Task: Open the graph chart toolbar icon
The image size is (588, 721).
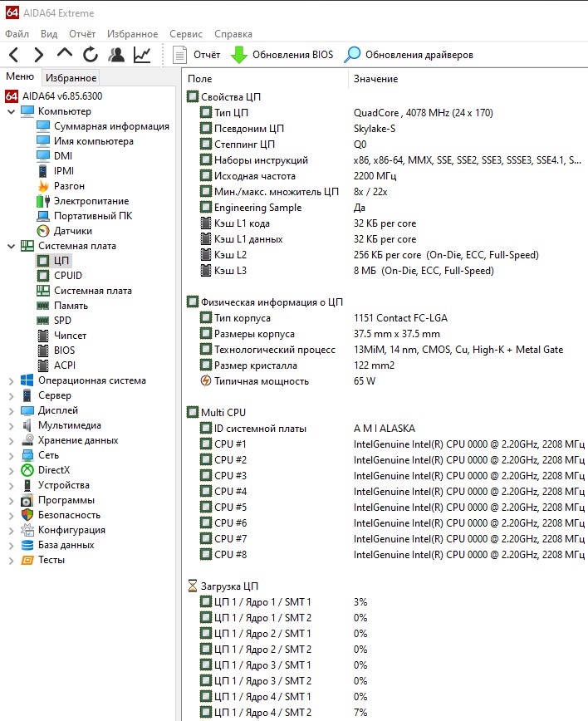Action: [142, 55]
